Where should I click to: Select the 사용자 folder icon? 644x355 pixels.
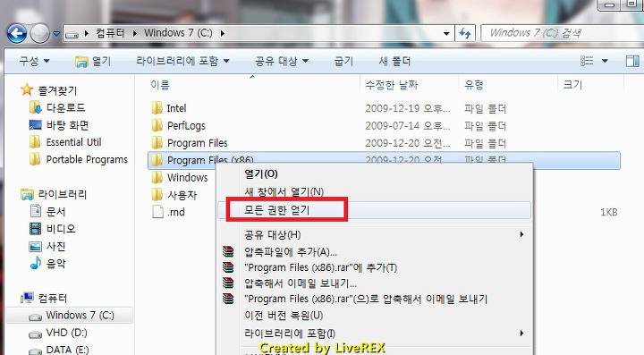click(157, 195)
